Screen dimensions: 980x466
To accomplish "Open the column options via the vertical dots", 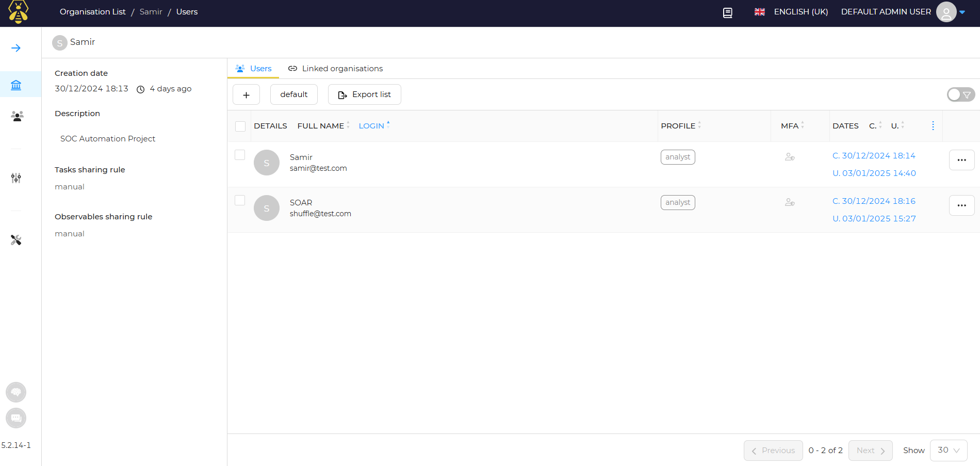I will (933, 125).
